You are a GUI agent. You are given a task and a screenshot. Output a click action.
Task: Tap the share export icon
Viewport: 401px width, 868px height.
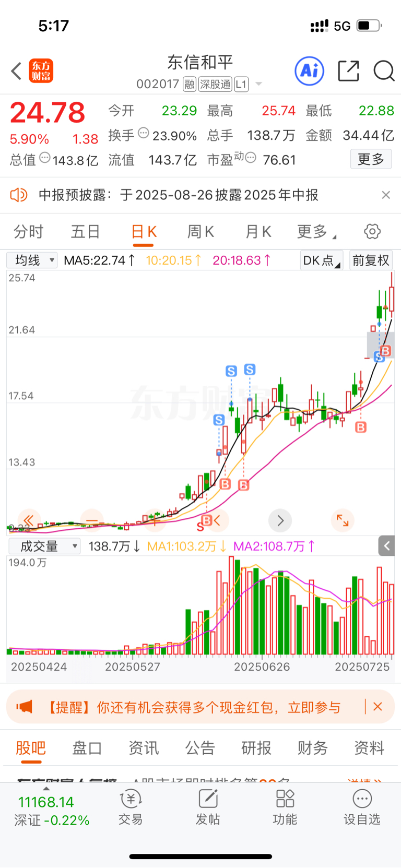click(x=349, y=71)
